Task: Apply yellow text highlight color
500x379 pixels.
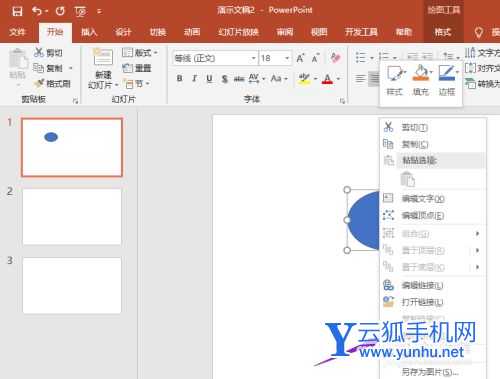Action: click(x=304, y=79)
